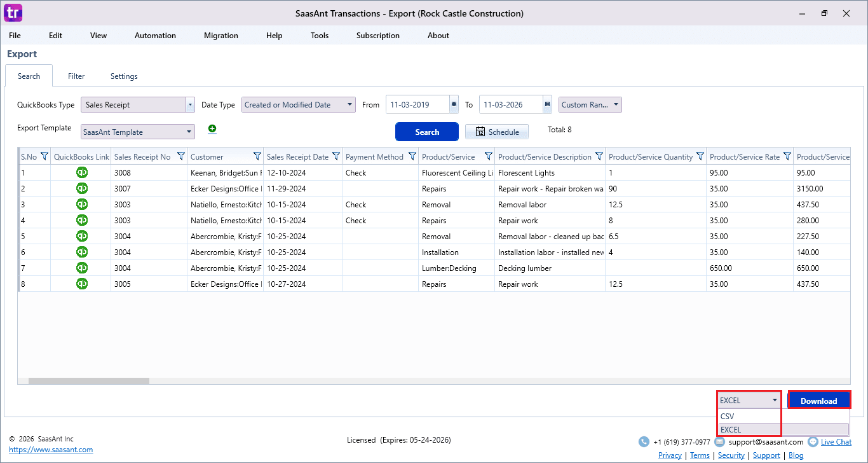This screenshot has width=868, height=463.
Task: Open the Blog link
Action: click(x=796, y=455)
